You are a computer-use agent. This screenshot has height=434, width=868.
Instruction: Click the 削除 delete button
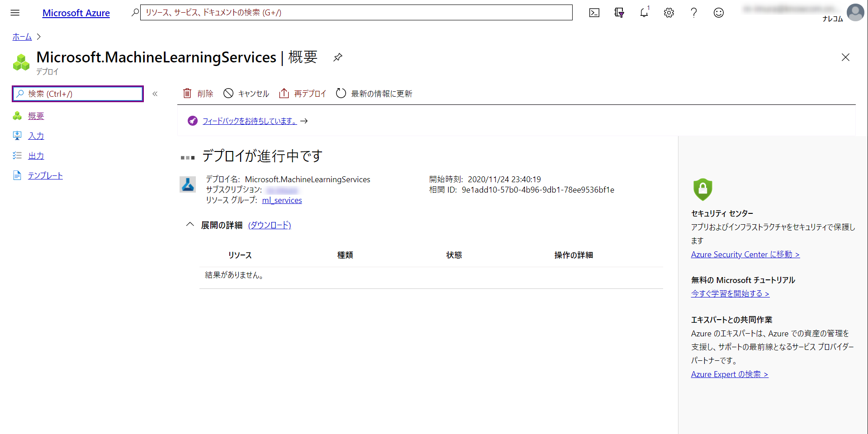pyautogui.click(x=198, y=94)
